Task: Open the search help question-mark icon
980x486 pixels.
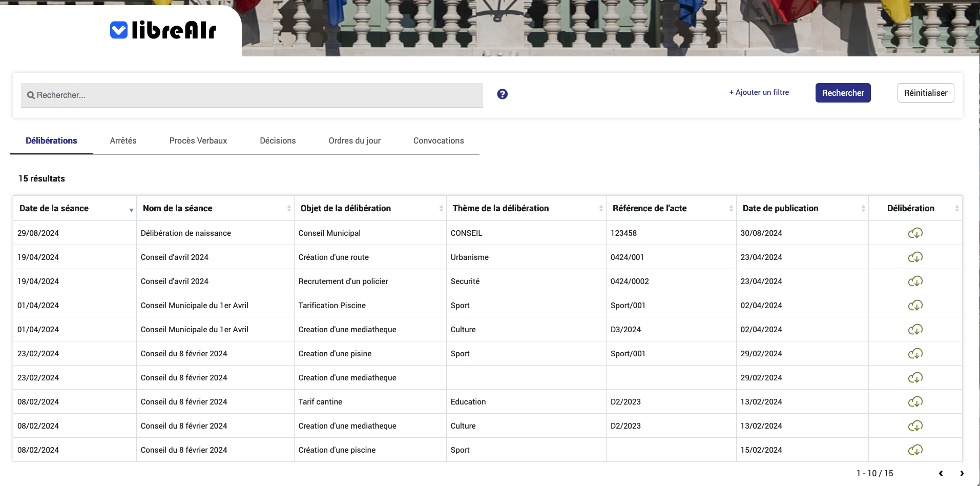Action: (502, 94)
